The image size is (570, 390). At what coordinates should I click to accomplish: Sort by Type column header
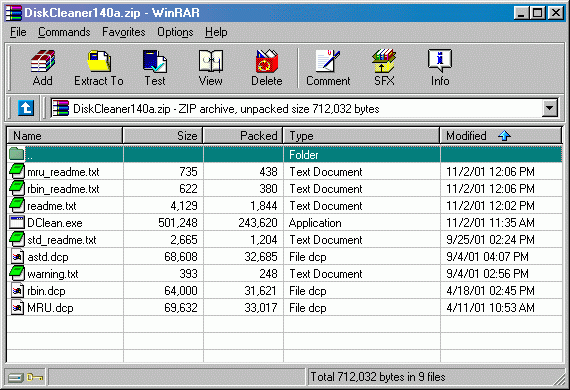pos(361,136)
